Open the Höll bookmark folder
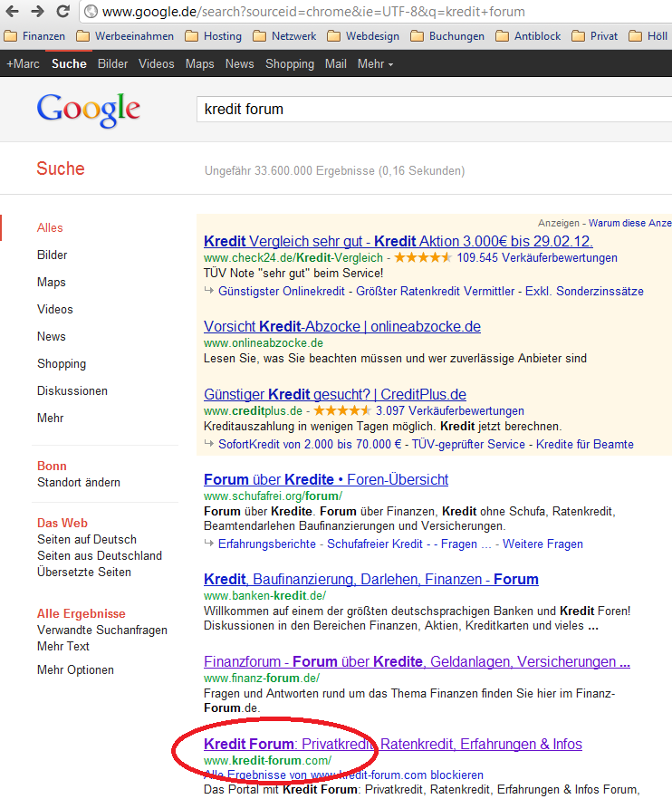 pos(648,36)
